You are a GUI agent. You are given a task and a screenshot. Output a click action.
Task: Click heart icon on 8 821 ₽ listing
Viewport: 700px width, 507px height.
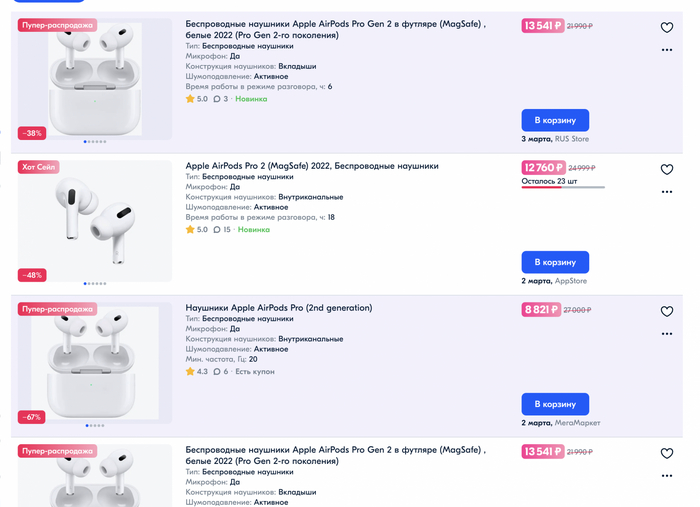coord(667,312)
